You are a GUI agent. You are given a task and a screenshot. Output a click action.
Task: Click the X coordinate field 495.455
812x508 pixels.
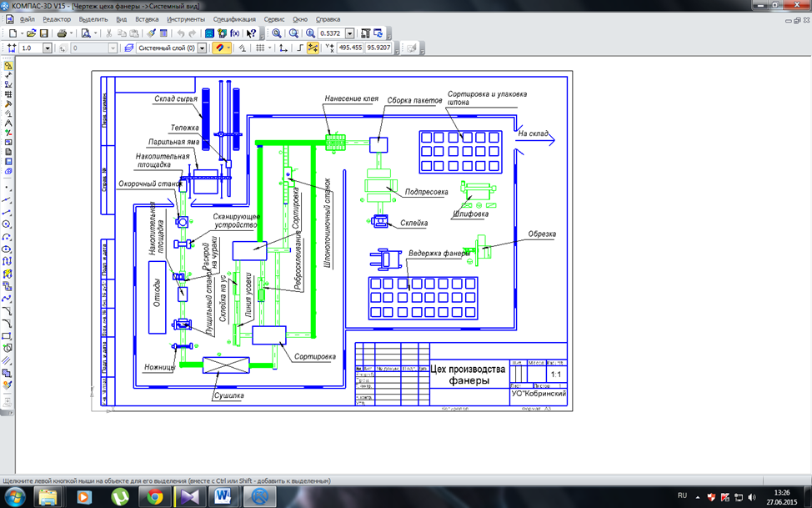(x=349, y=48)
